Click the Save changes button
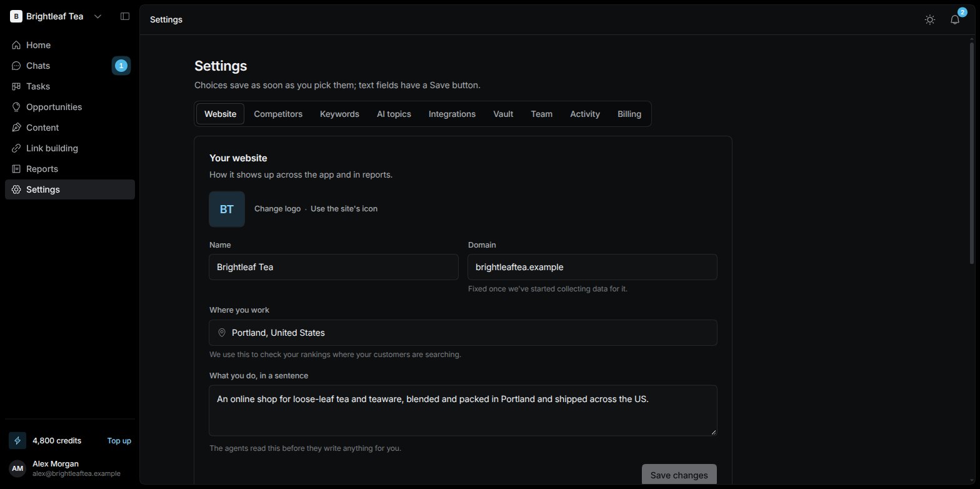The height and width of the screenshot is (489, 980). [679, 475]
